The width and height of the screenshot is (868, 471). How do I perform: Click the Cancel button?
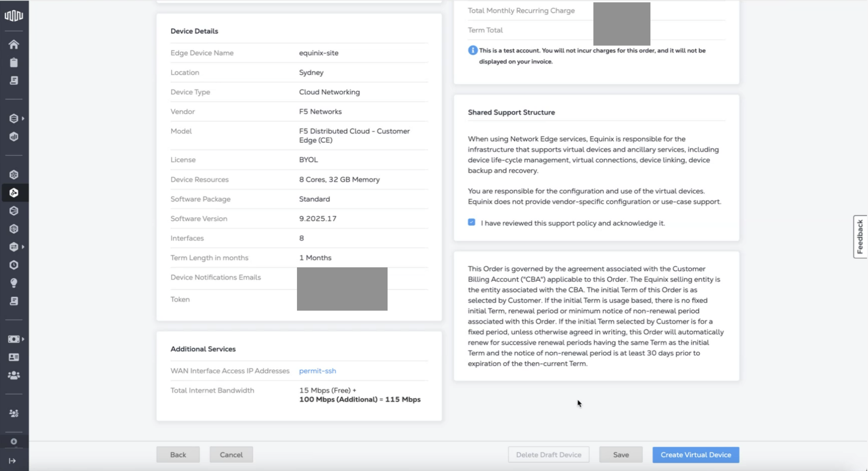231,455
